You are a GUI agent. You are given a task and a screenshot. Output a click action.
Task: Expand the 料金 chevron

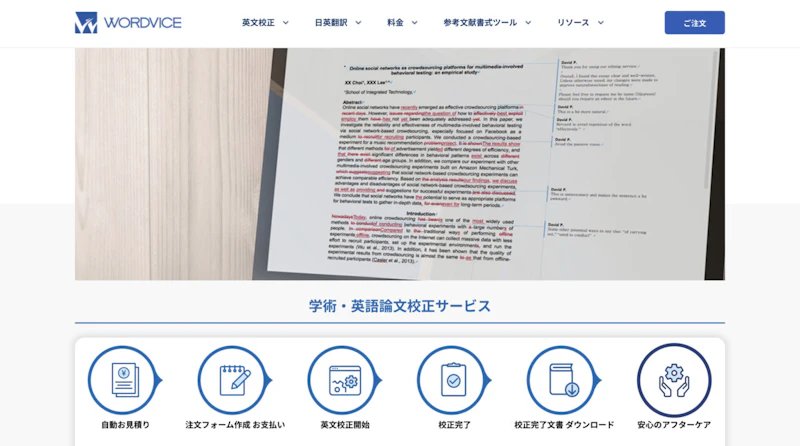coord(414,22)
